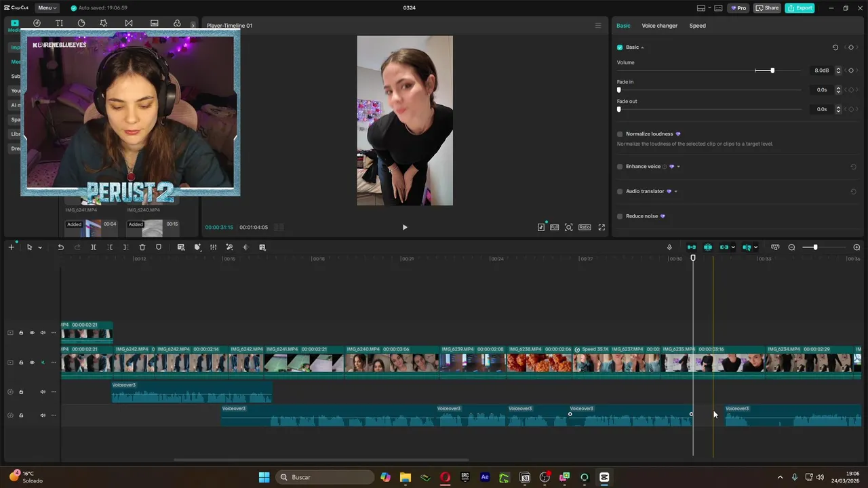Viewport: 868px width, 488px height.
Task: Open track options for main video track
Action: 54,363
